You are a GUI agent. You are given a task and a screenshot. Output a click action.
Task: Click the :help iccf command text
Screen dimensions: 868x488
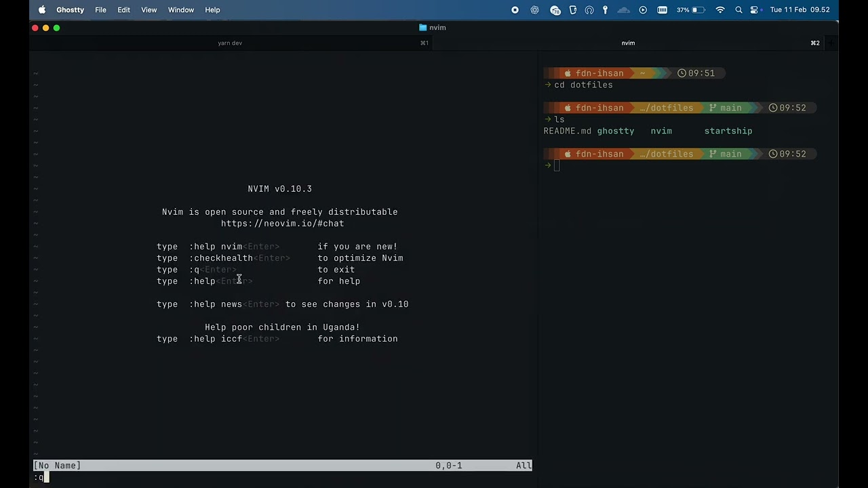216,339
